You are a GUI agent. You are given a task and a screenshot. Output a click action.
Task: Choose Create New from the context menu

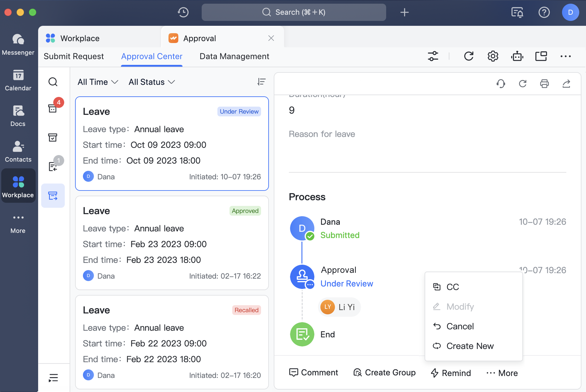(470, 346)
